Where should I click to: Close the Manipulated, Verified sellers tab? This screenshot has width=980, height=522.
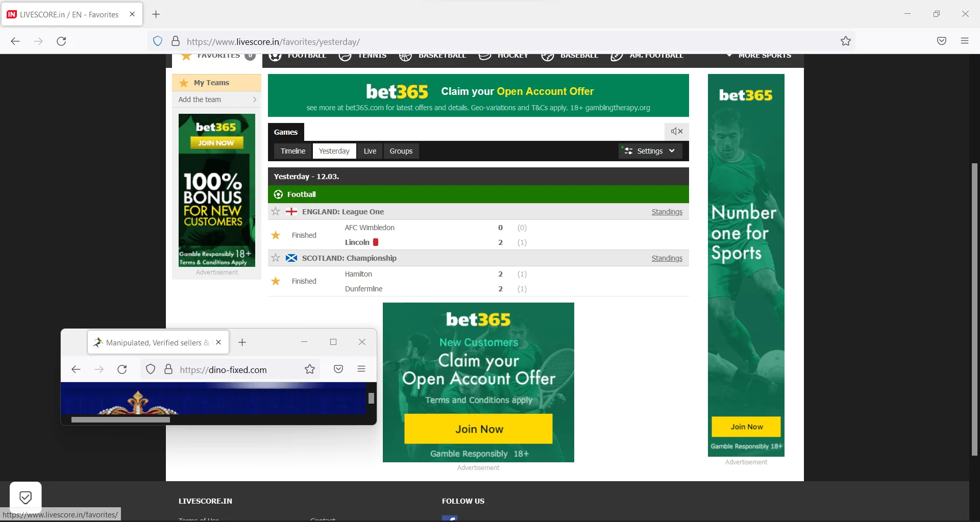(x=218, y=342)
